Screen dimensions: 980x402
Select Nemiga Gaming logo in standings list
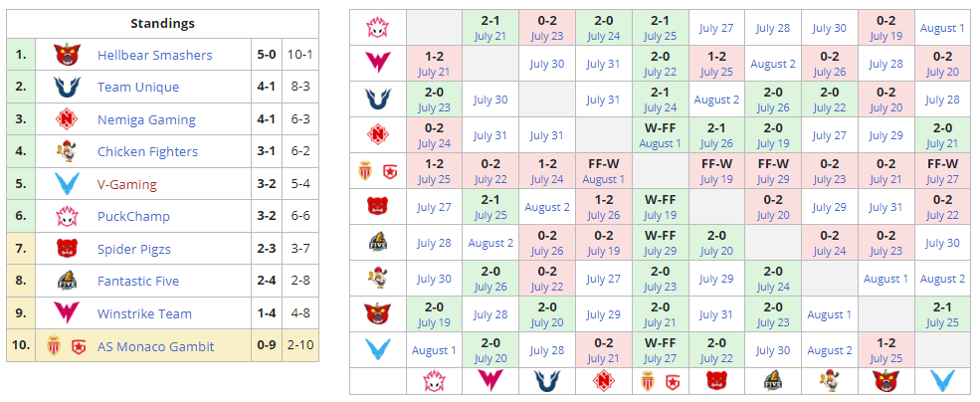68,119
